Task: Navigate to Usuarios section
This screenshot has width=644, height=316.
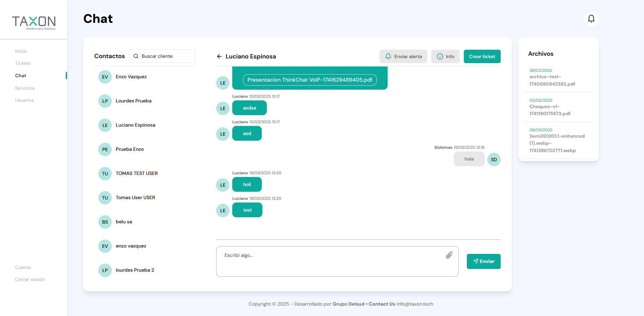Action: pos(24,100)
